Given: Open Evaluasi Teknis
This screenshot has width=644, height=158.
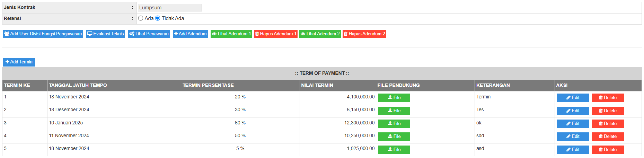Looking at the screenshot, I should (x=105, y=34).
